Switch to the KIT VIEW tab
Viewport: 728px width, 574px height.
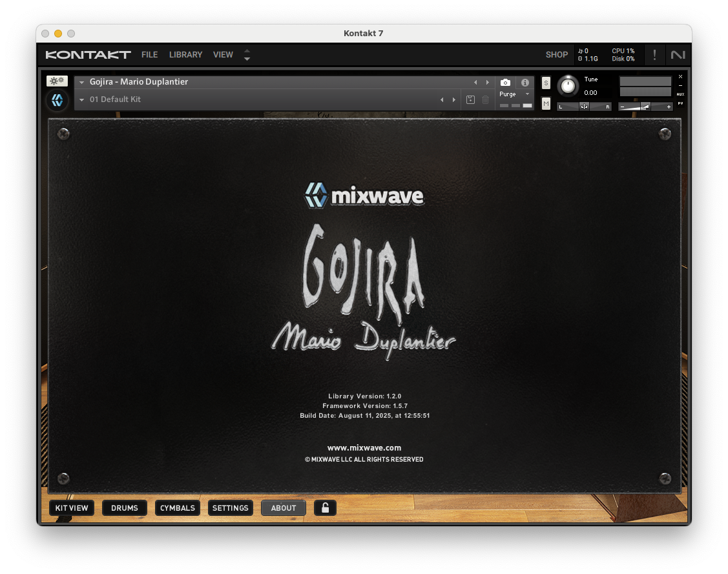tap(72, 508)
